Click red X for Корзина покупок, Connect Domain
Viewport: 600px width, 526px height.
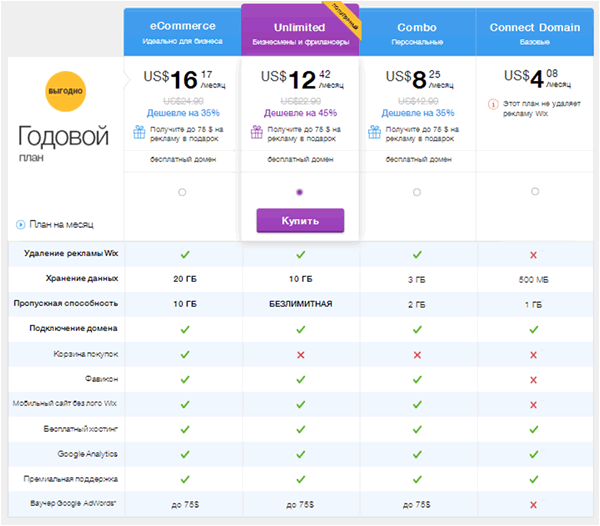pyautogui.click(x=533, y=355)
